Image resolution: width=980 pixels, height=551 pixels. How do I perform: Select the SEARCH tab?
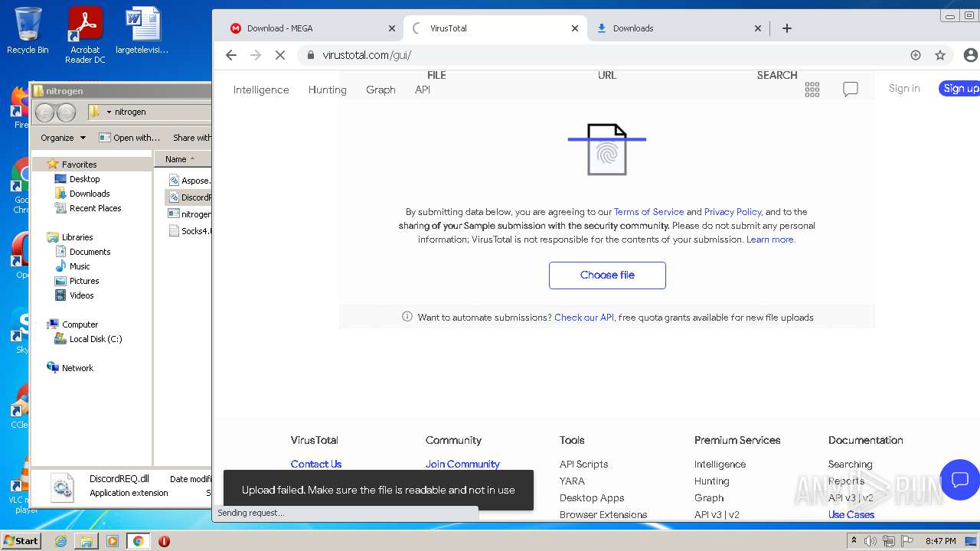(x=777, y=75)
